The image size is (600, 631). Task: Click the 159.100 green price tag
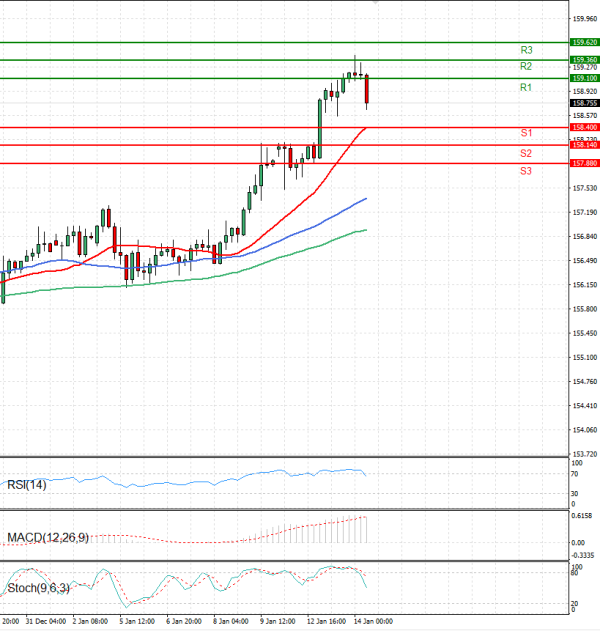(x=583, y=78)
